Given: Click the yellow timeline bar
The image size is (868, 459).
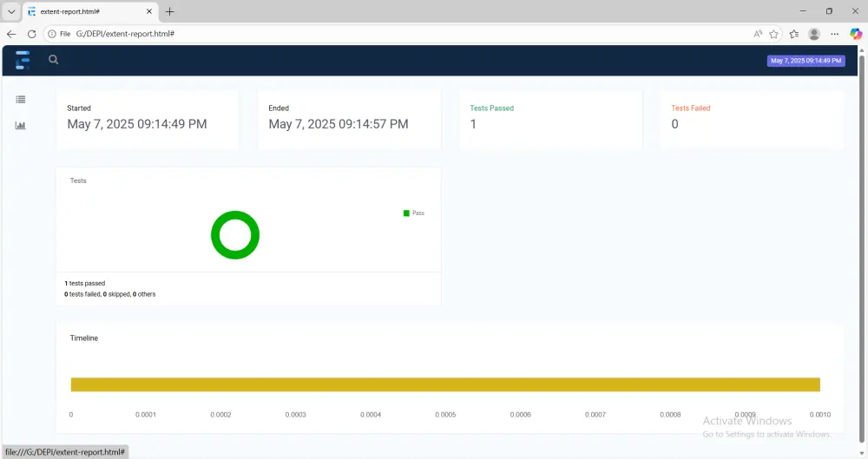Looking at the screenshot, I should [445, 384].
